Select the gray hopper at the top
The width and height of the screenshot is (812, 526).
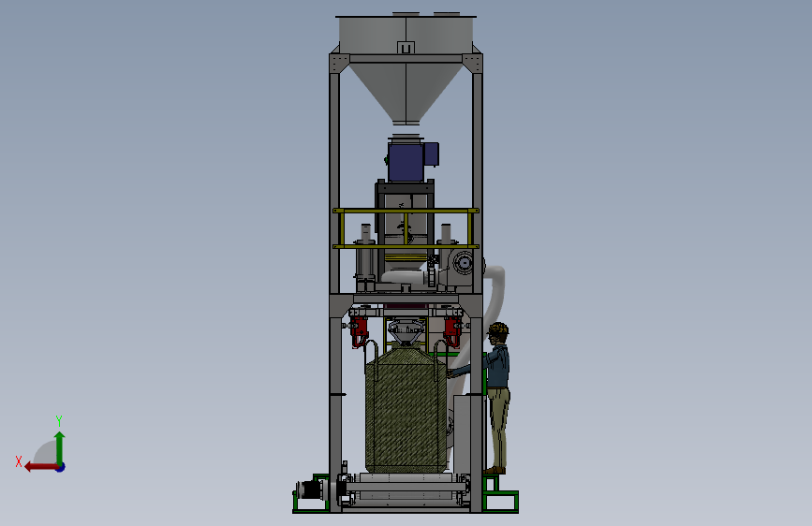(x=406, y=70)
